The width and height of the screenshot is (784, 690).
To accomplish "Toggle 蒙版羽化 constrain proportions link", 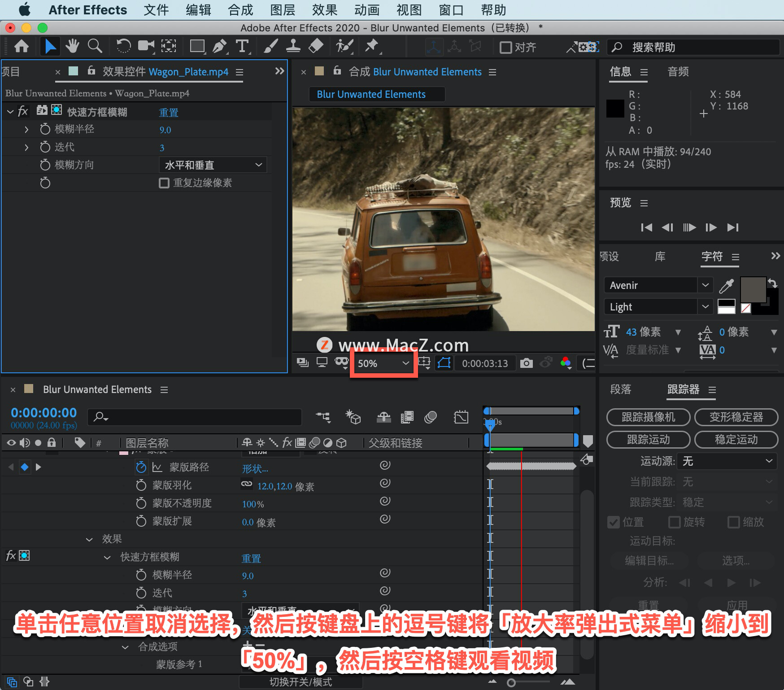I will tap(247, 484).
